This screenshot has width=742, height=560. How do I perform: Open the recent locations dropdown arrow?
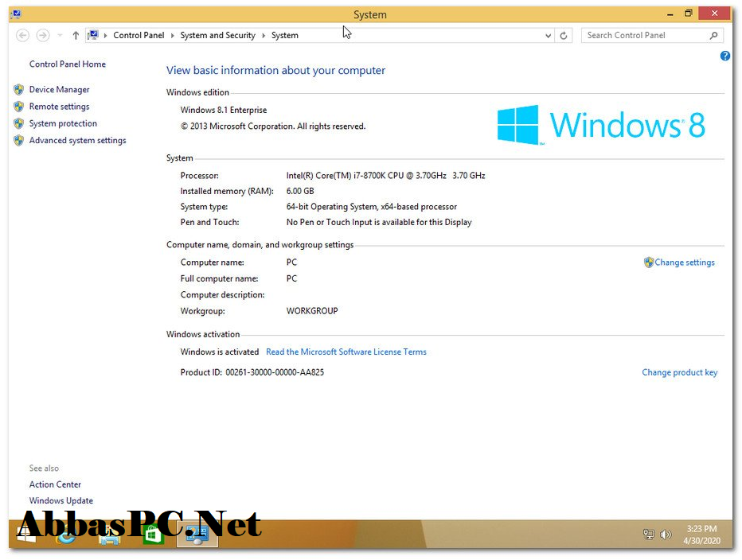coord(60,36)
